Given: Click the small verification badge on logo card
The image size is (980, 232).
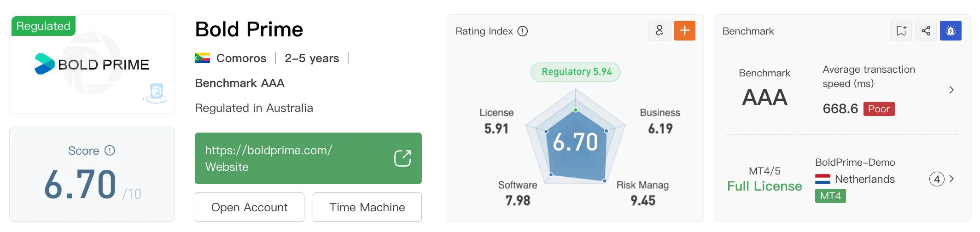Looking at the screenshot, I should point(156,93).
